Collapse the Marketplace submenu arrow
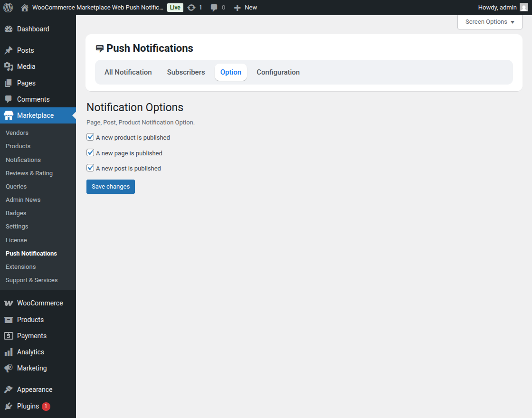Viewport: 532px width, 418px height. 73,115
